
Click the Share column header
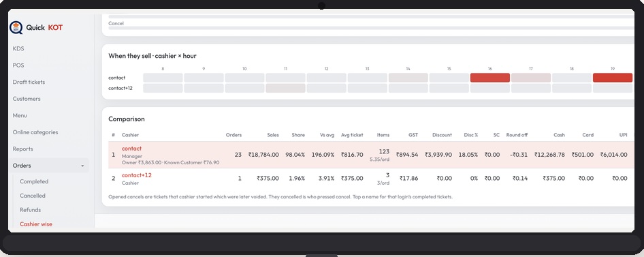point(298,135)
